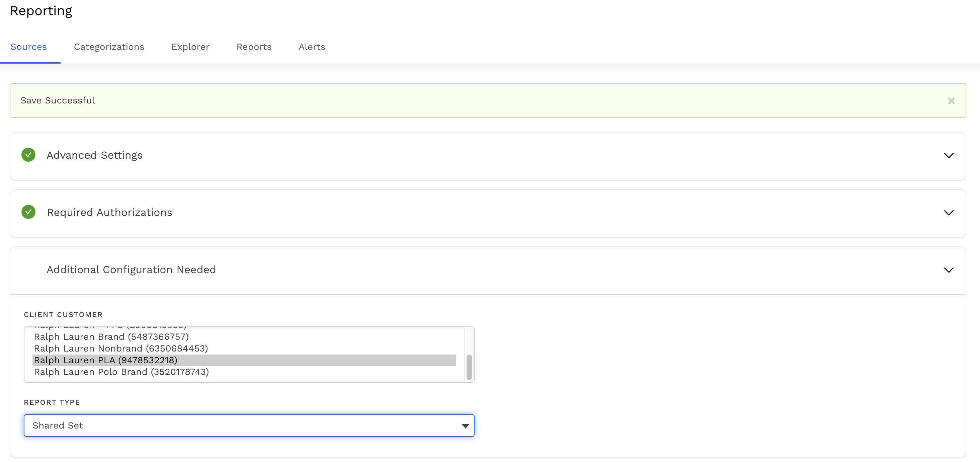The image size is (980, 462).
Task: Click the green checkmark on Advanced Settings
Action: [28, 155]
